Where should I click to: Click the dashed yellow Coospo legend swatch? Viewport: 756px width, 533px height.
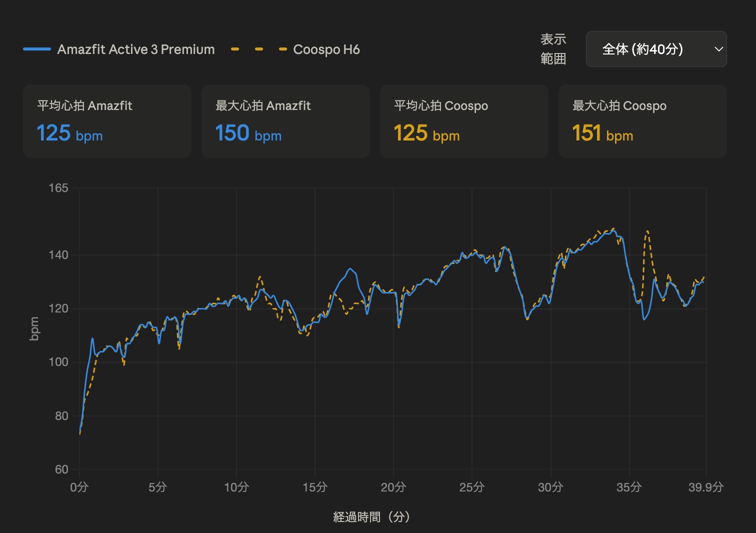pos(258,49)
